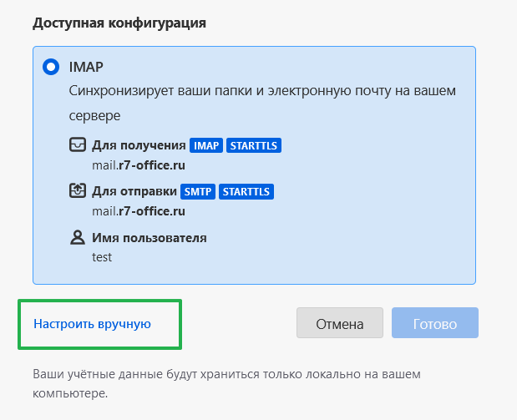Click the IMAP configuration title label
The image size is (517, 420).
[x=86, y=67]
